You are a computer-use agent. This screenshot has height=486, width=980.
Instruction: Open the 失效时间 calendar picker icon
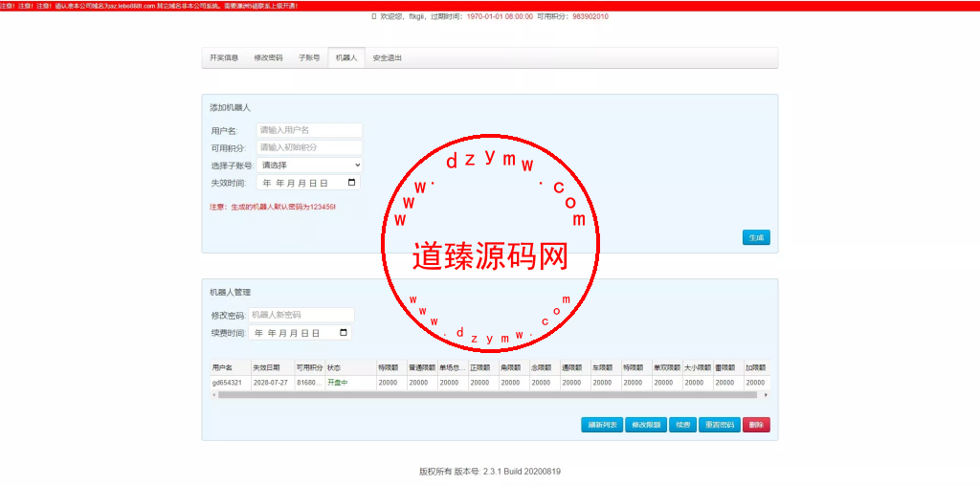pyautogui.click(x=351, y=183)
